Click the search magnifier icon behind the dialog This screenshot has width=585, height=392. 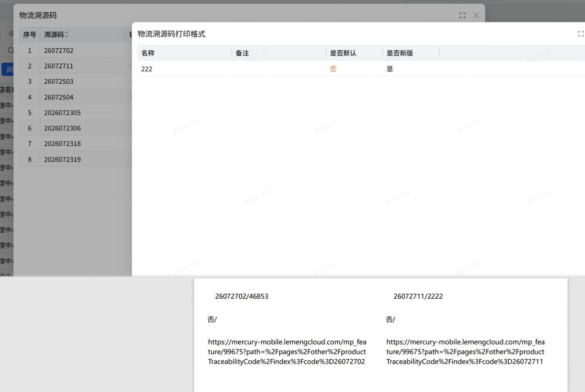pos(10,50)
